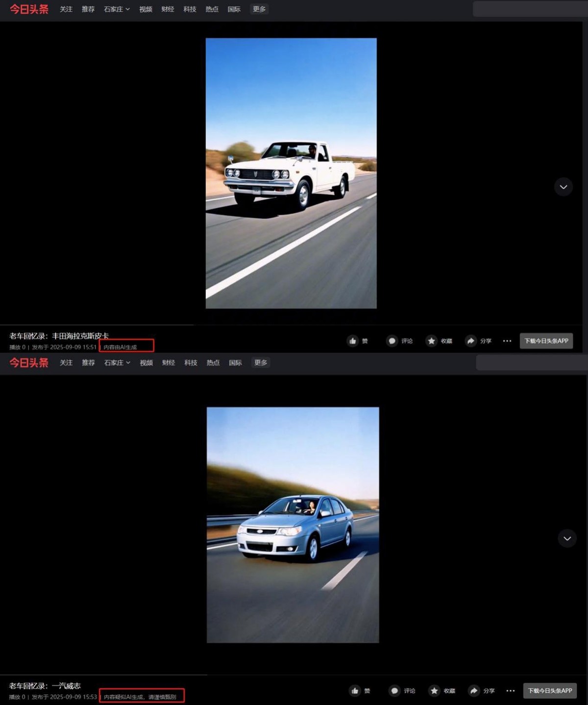Open the 更多 menu above the 丰田海拉克斯皮卡 video
The image size is (588, 705).
(x=259, y=9)
